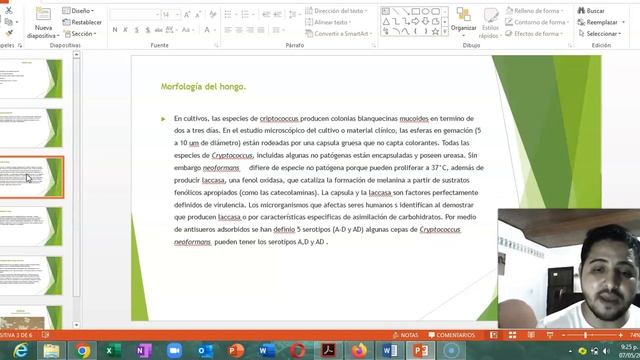The width and height of the screenshot is (640, 360).
Task: Open Firefox from taskbar
Action: coord(359,351)
